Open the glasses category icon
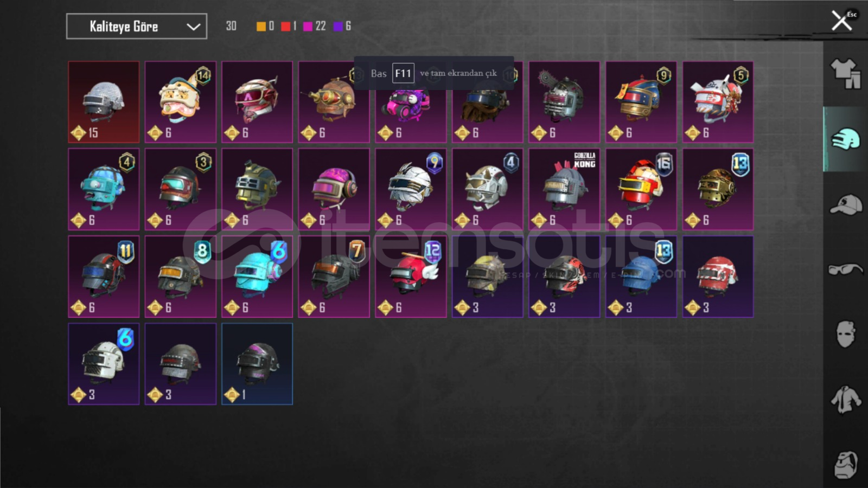 845,269
